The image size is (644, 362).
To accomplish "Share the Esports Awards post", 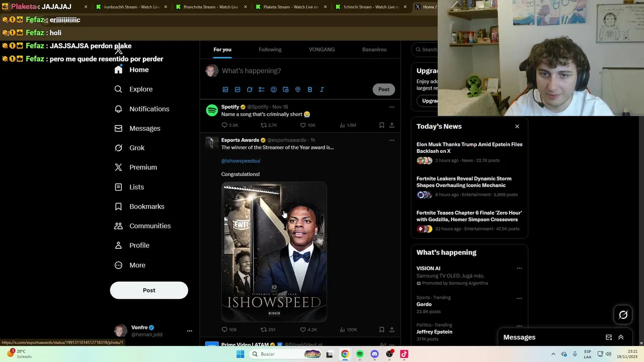I will 392,330.
